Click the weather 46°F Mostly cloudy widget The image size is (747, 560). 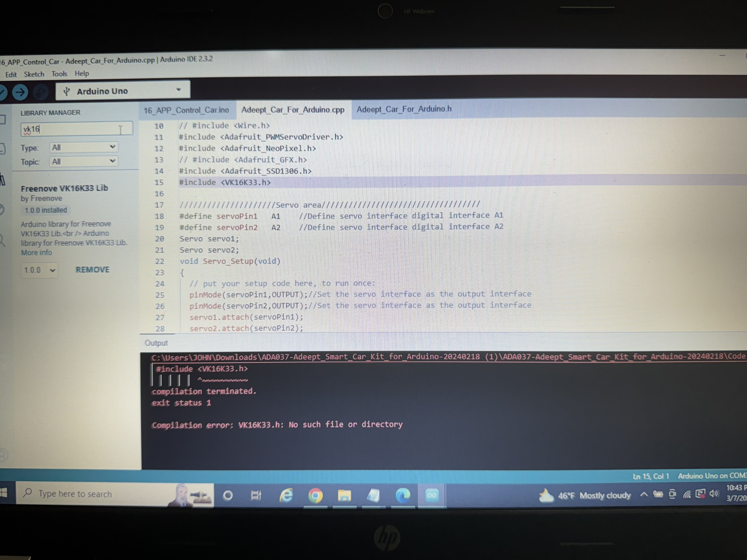tap(585, 496)
